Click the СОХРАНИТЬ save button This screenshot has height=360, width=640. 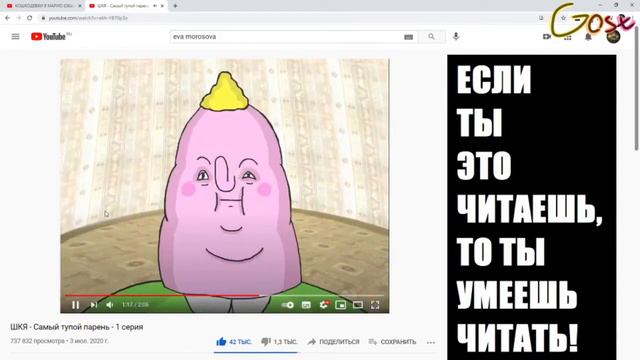[x=392, y=342]
